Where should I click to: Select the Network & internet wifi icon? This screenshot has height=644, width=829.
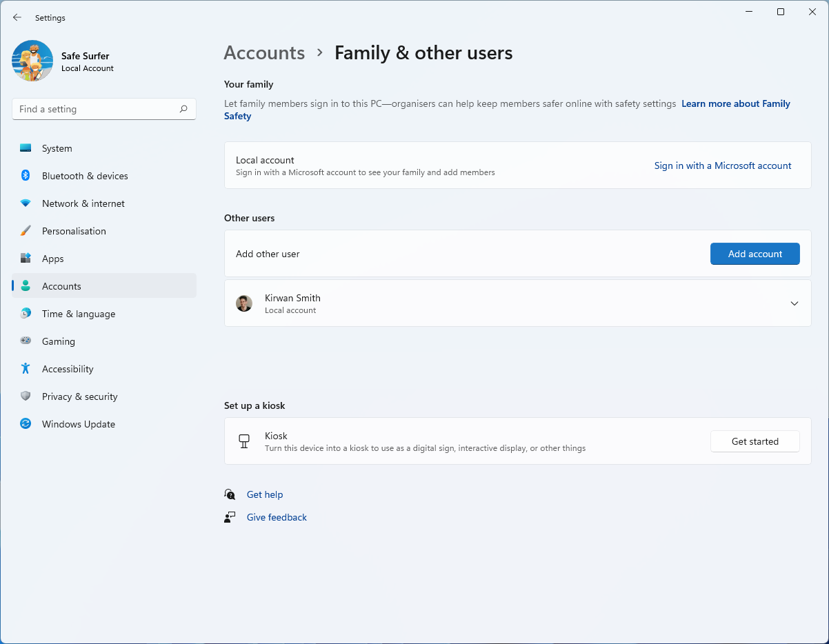click(26, 203)
